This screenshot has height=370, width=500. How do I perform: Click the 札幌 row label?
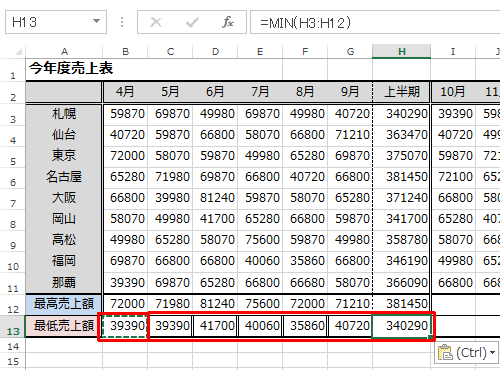(64, 114)
